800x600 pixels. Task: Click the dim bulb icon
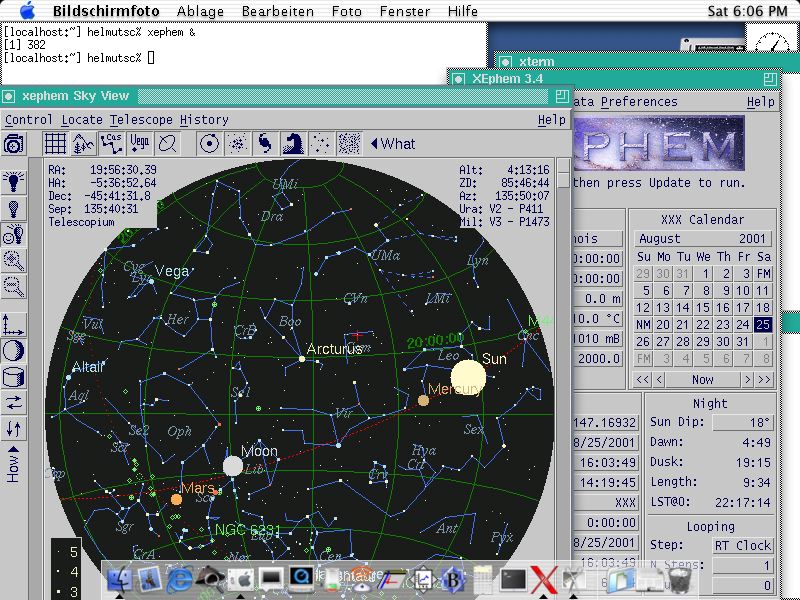(14, 208)
